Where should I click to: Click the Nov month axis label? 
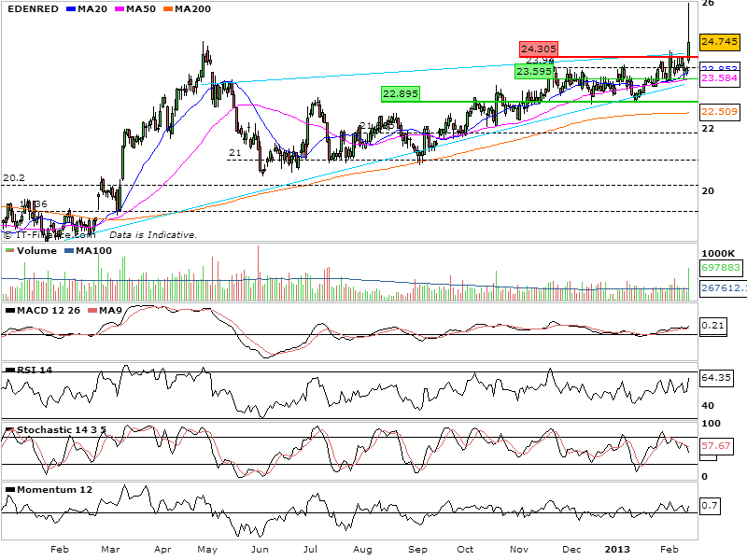pos(519,550)
